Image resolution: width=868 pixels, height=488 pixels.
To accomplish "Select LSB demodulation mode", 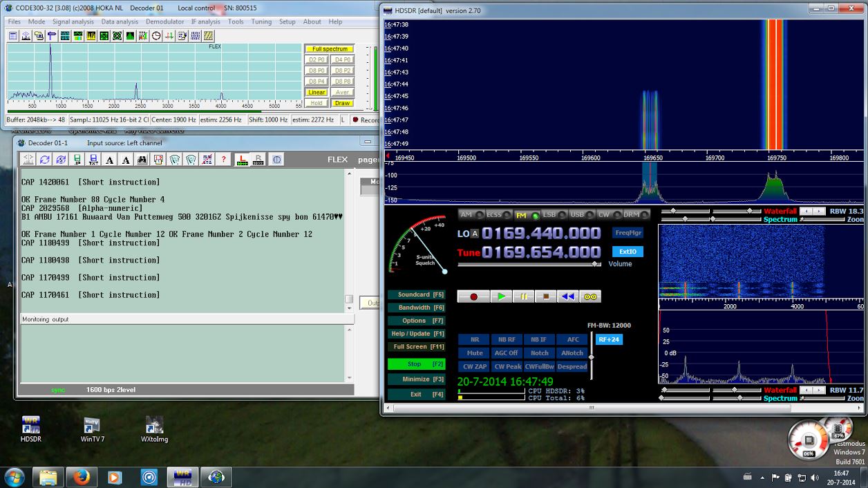I will pos(554,215).
